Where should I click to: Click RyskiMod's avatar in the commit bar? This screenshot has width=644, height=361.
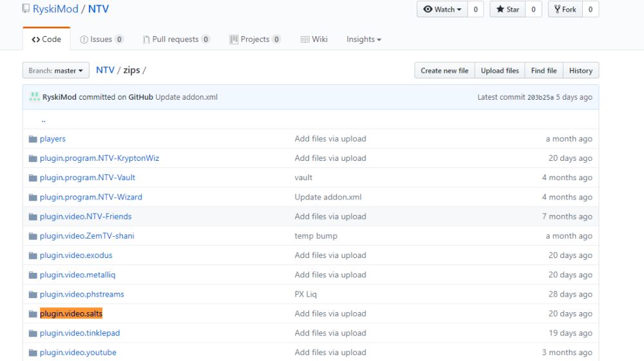33,97
